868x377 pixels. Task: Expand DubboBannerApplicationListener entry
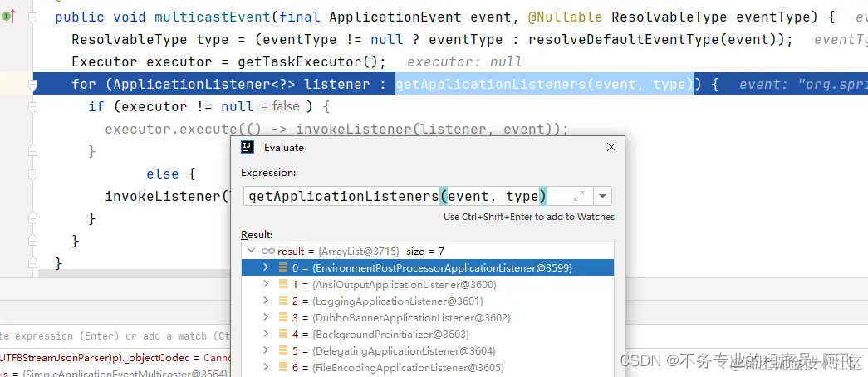click(266, 317)
